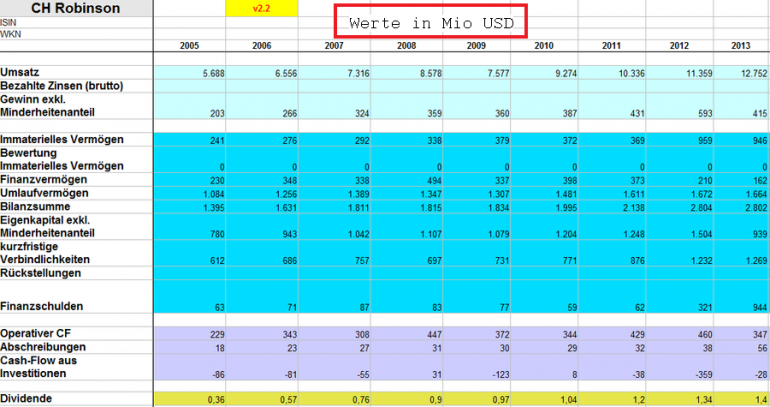770x407 pixels.
Task: Click the empty 2010 Rückstellungen cell
Action: tap(544, 273)
